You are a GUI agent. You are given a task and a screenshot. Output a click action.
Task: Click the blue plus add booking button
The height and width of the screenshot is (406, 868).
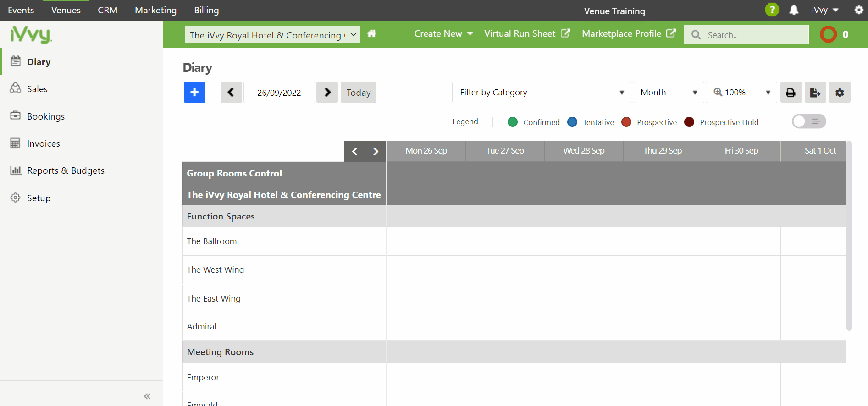click(x=194, y=93)
